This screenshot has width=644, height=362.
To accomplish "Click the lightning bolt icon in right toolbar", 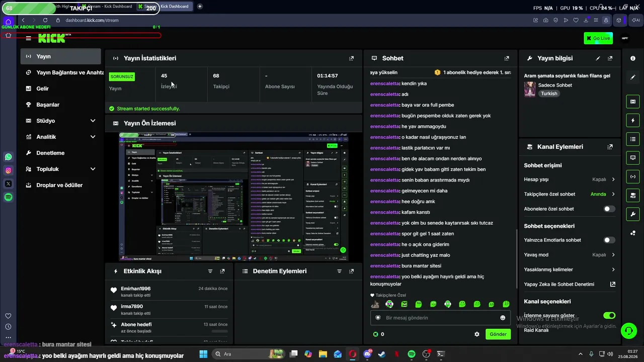I will [x=633, y=121].
